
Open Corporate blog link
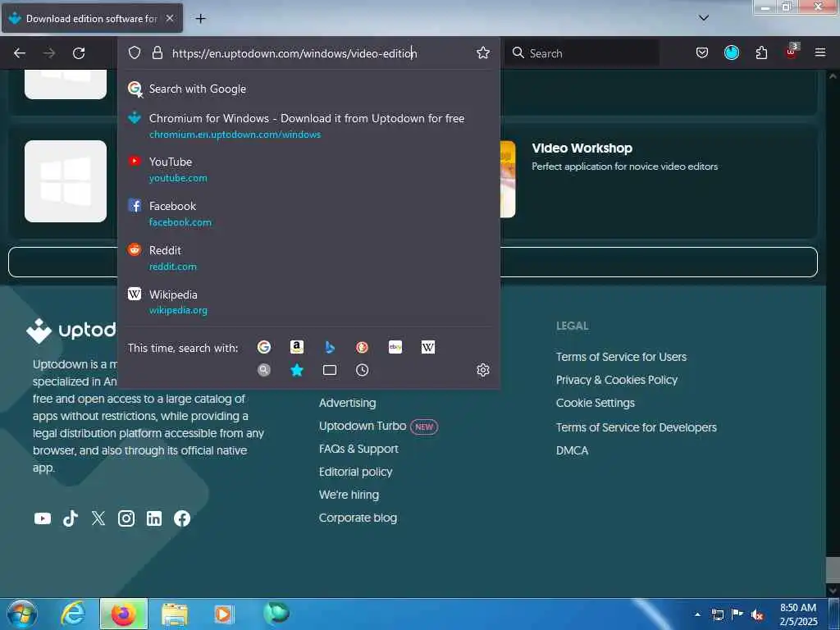click(358, 518)
